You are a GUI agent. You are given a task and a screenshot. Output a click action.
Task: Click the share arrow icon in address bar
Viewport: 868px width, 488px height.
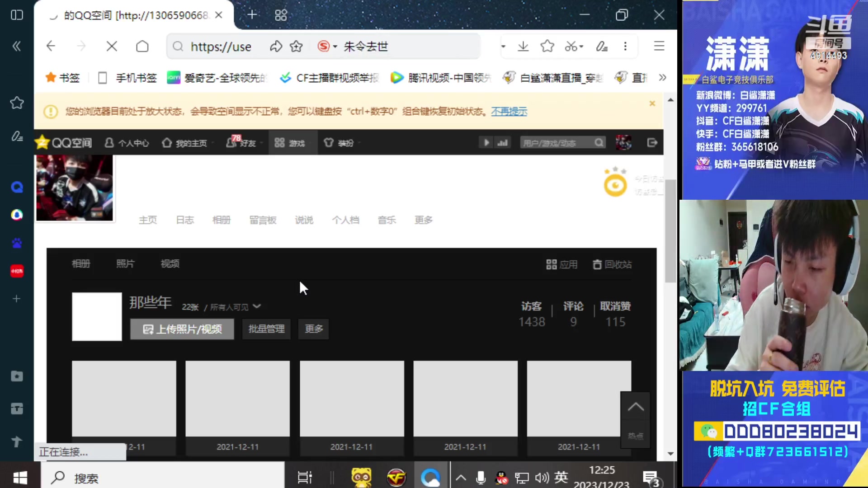[x=276, y=46]
